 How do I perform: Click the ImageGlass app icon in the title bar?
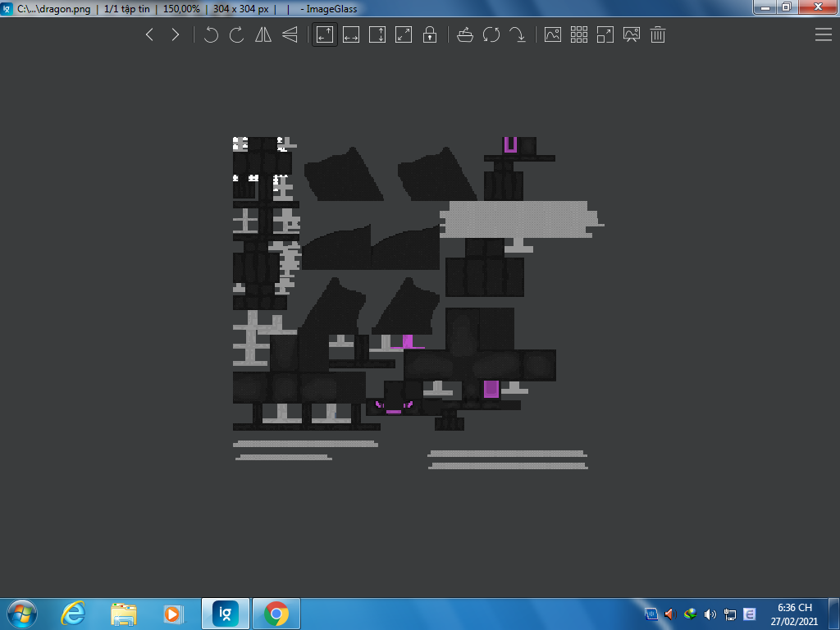pyautogui.click(x=7, y=8)
